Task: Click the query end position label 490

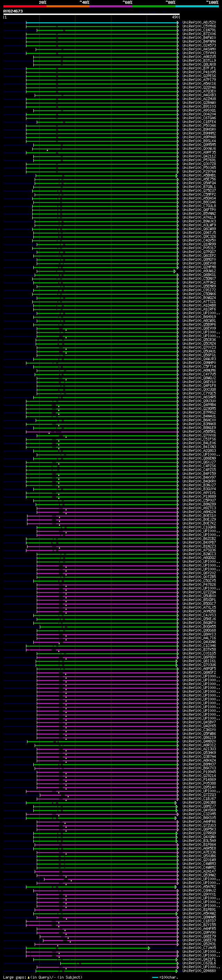Action: (175, 17)
